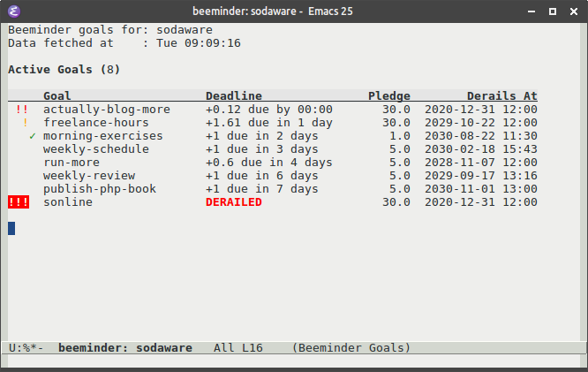Click deadline '+1 due in 7 days'

pyautogui.click(x=261, y=189)
